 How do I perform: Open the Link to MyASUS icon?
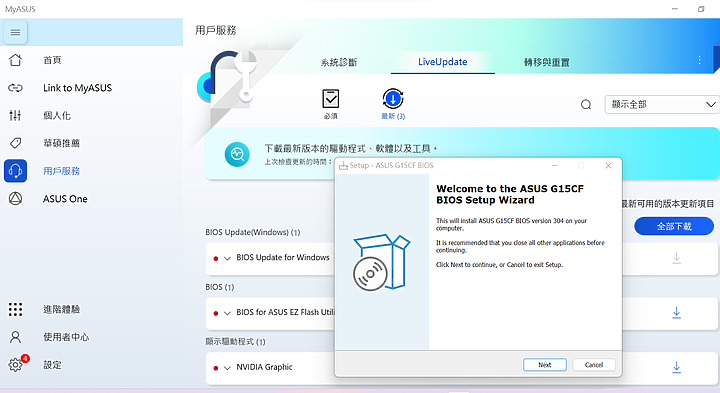[x=15, y=88]
